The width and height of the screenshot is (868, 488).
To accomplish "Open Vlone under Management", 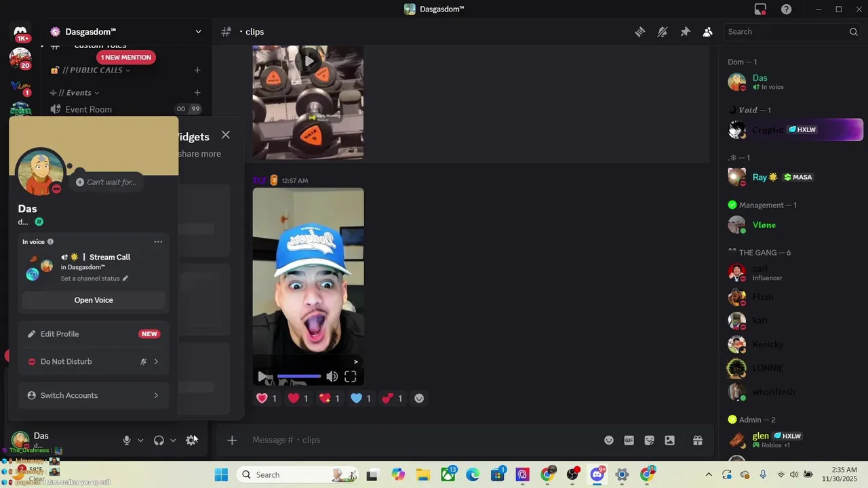I will click(791, 225).
